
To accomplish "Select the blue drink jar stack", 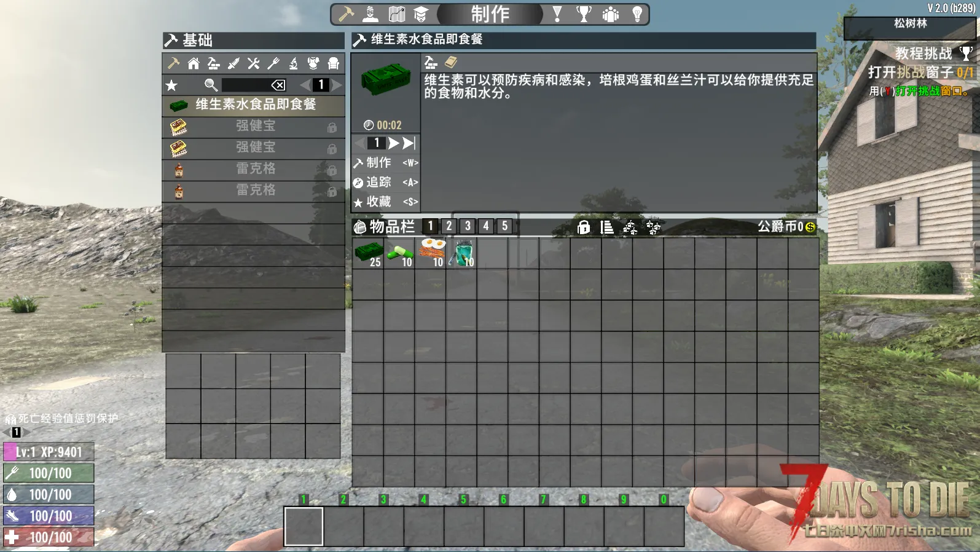I will (461, 253).
